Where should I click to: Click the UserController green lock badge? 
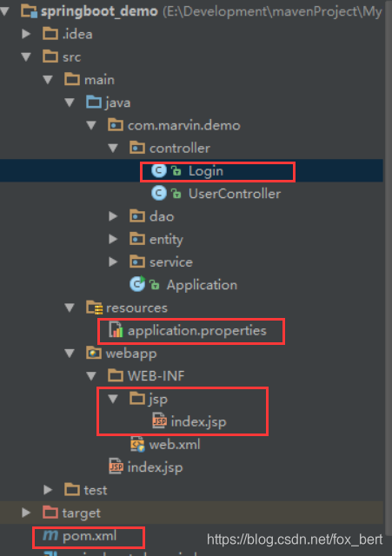tap(176, 194)
